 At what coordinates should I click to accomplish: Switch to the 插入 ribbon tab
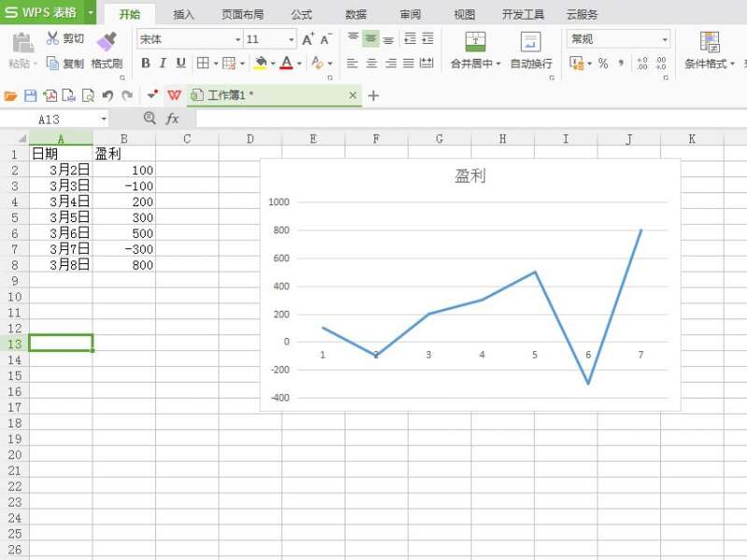click(x=184, y=14)
